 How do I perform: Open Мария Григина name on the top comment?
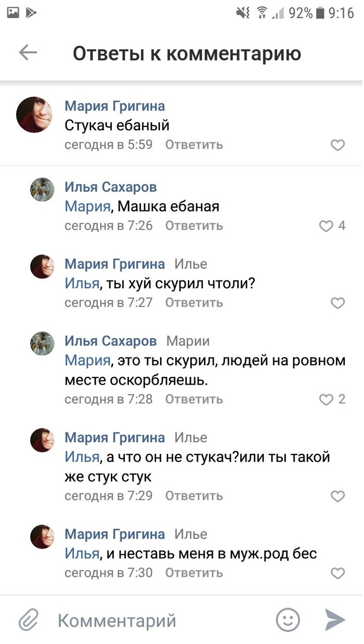point(114,107)
